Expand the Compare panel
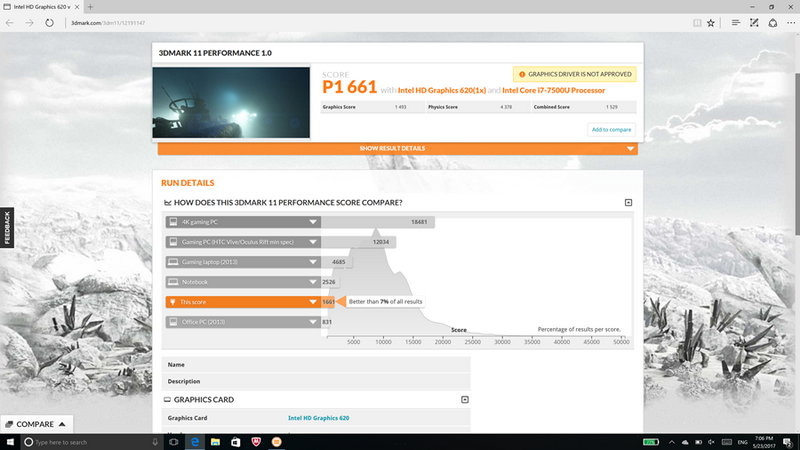The image size is (800, 450). point(36,424)
